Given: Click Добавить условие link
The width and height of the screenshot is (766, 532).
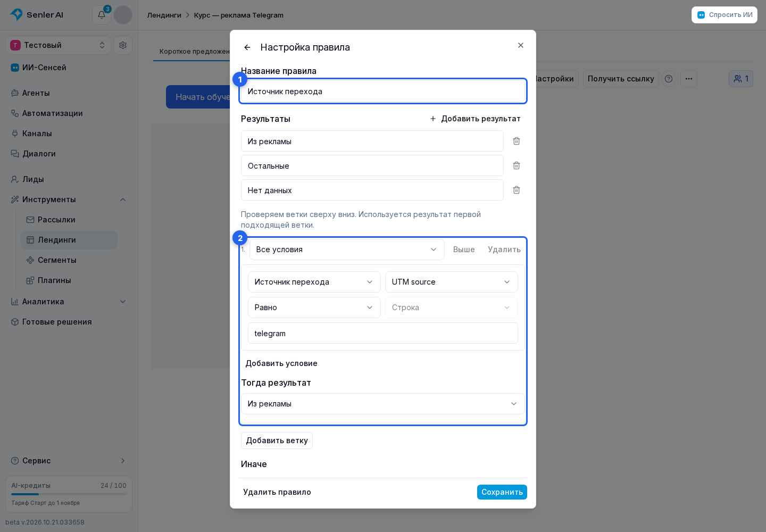Looking at the screenshot, I should point(281,363).
